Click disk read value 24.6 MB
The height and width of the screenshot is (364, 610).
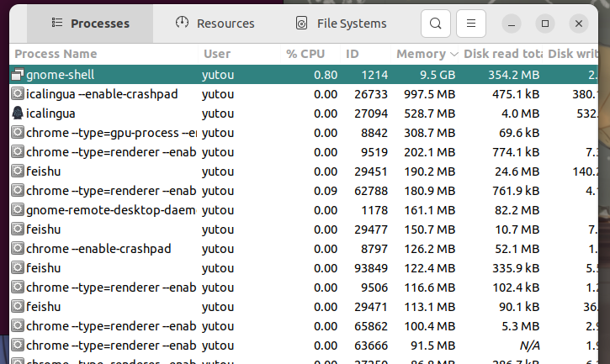tap(517, 171)
